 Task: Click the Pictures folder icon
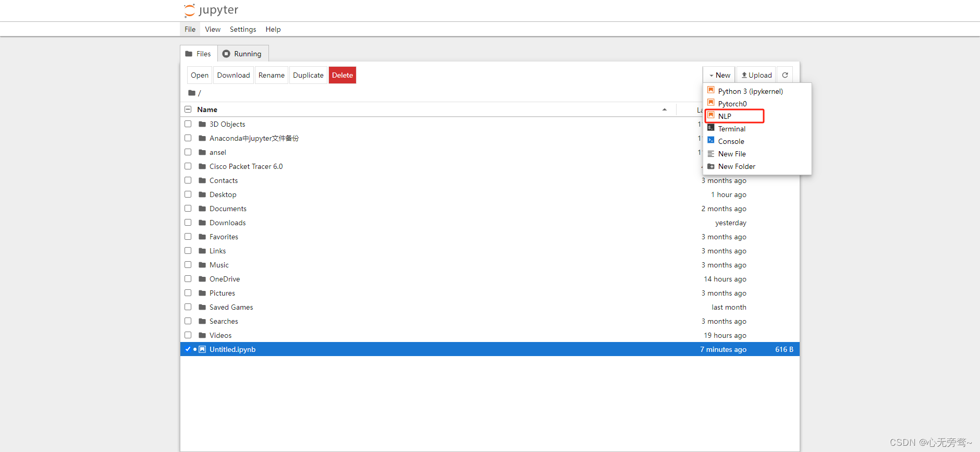tap(202, 293)
